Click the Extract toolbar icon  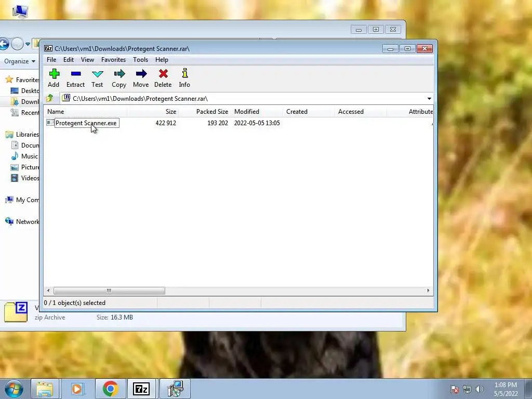coord(75,78)
